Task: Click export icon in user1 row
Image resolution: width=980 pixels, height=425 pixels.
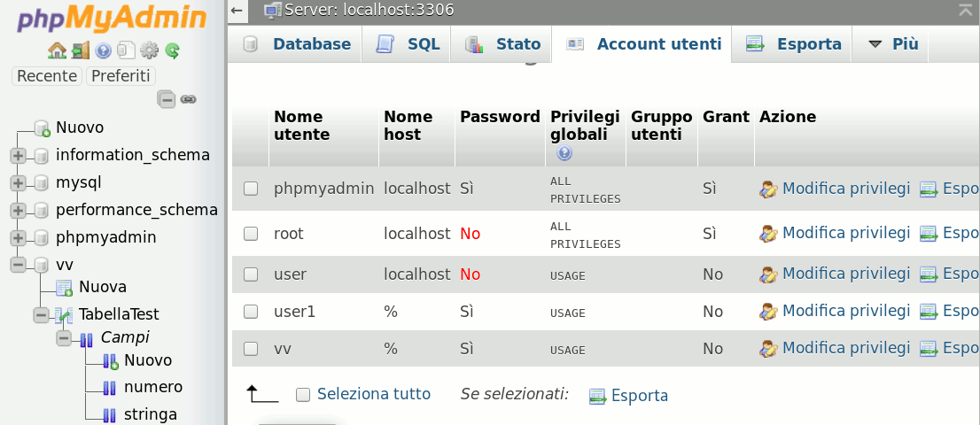Action: tap(929, 312)
